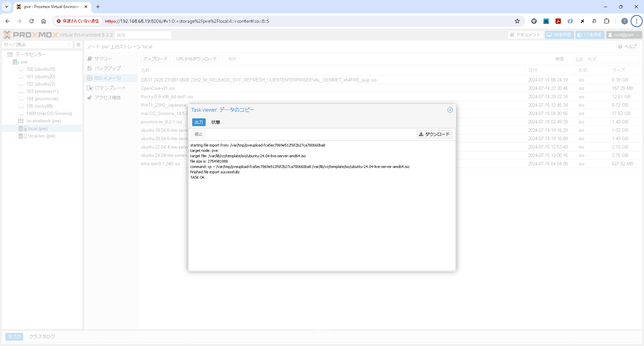Select the 出力 tab in Task viewer
The width and height of the screenshot is (644, 346).
[199, 122]
